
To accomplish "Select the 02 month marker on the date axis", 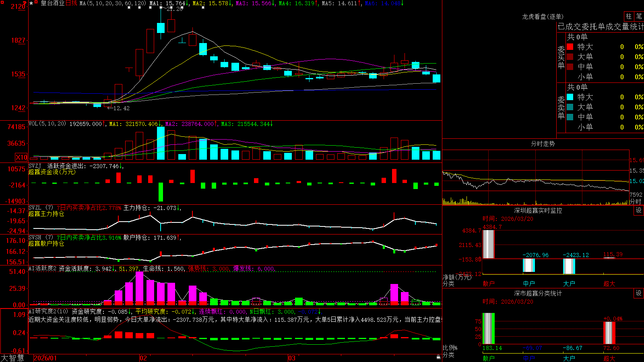I will 143,358.
